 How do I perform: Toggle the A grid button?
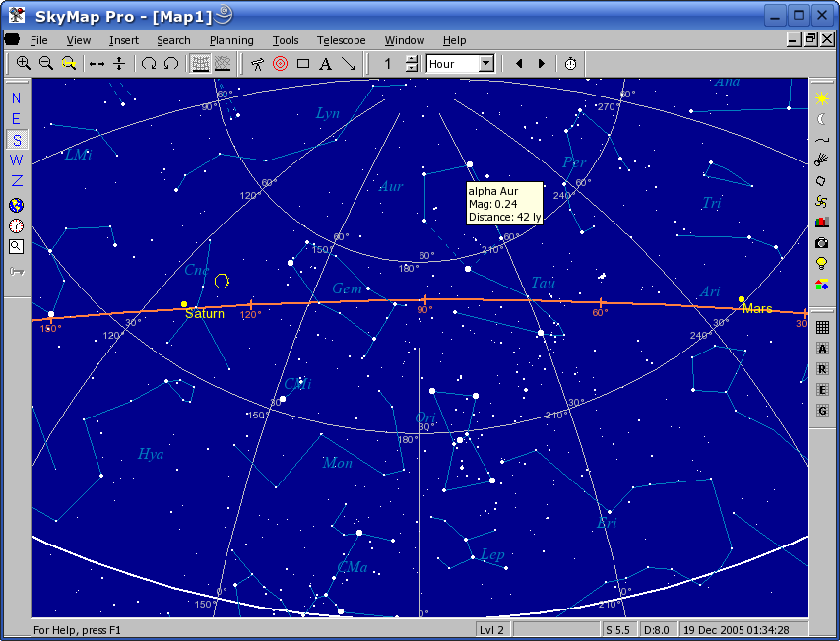(823, 349)
